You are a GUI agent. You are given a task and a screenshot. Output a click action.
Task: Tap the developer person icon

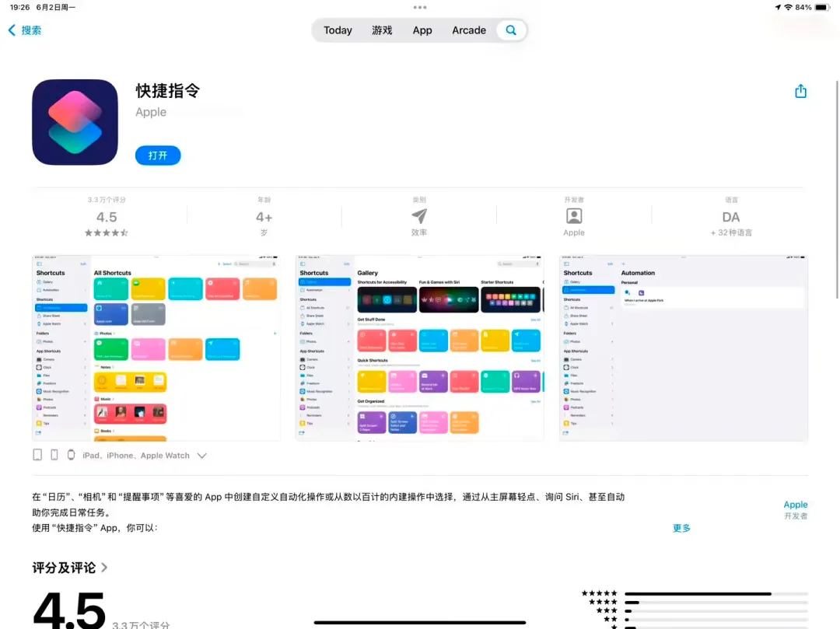(574, 216)
